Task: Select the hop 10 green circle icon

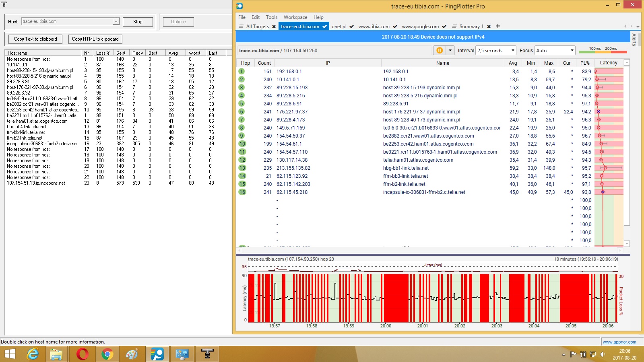Action: 242,144
